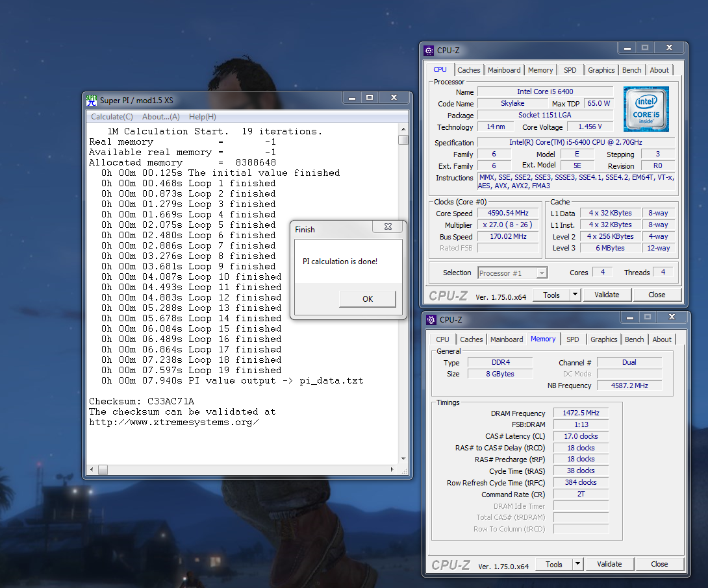Viewport: 708px width, 588px height.
Task: Click the horizontal scrollbar thumb in Super PI
Action: 103,470
